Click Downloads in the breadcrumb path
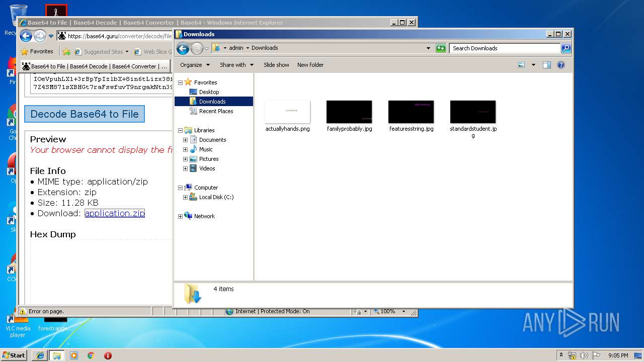Screen dimensions: 644x362 click(265, 48)
